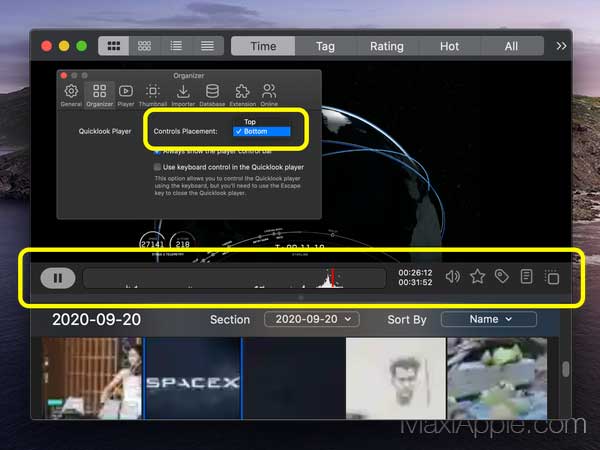This screenshot has height=450, width=600.
Task: Open the sketched face thumbnail
Action: click(396, 378)
